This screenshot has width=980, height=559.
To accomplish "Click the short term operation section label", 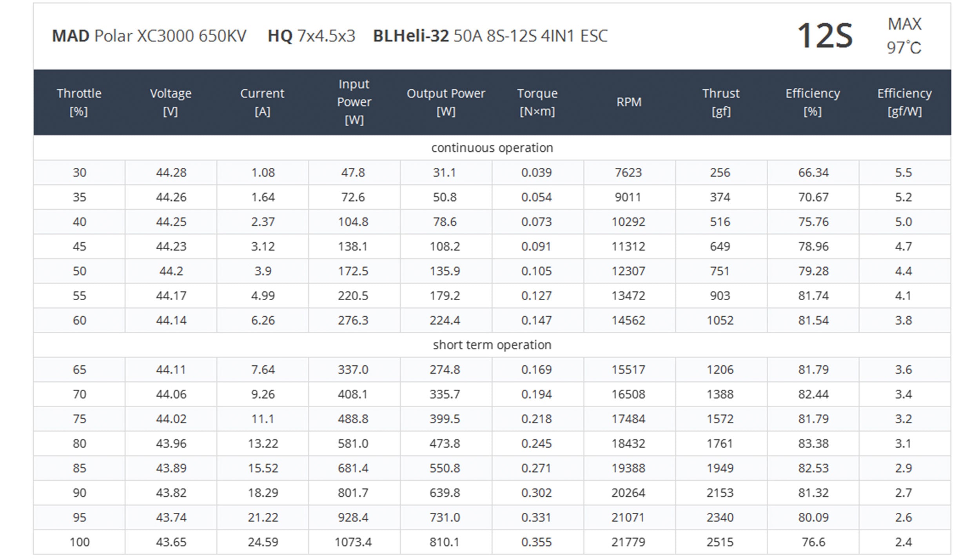I will 492,345.
